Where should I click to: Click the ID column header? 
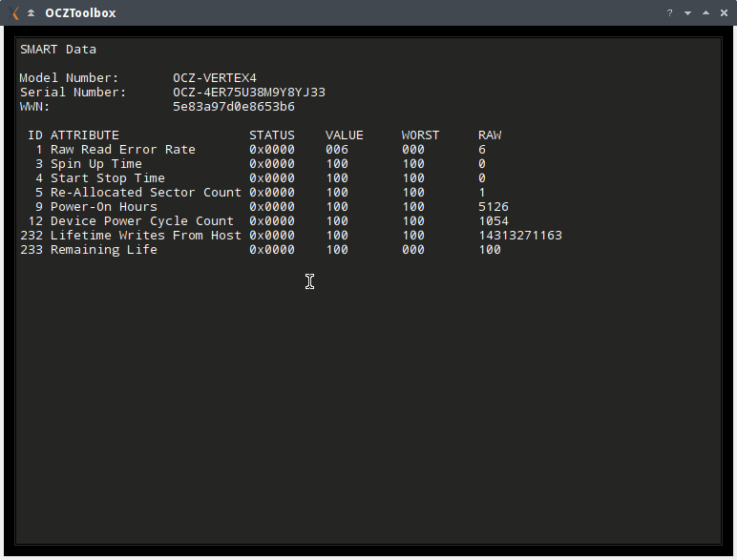(x=35, y=135)
